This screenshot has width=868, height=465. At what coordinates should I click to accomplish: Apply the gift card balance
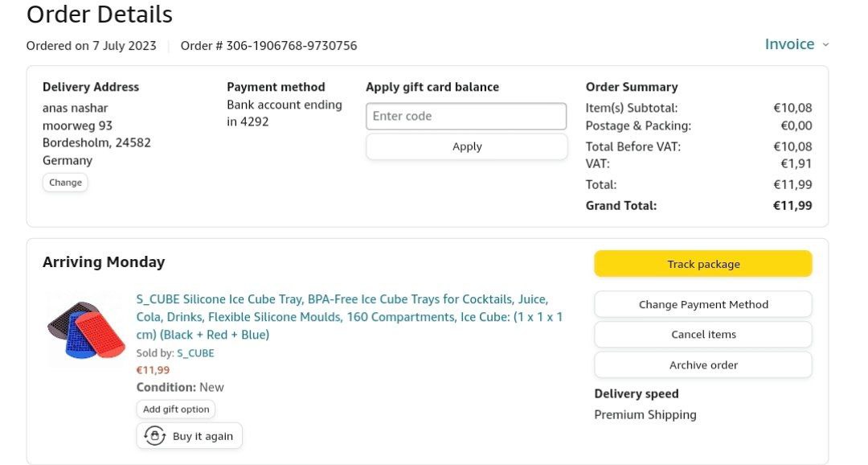tap(466, 146)
